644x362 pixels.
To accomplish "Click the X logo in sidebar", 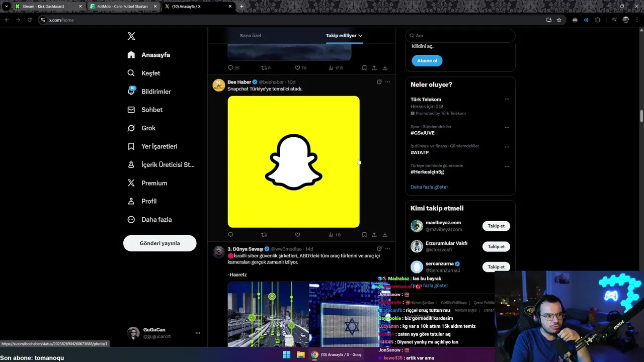I will click(x=131, y=36).
